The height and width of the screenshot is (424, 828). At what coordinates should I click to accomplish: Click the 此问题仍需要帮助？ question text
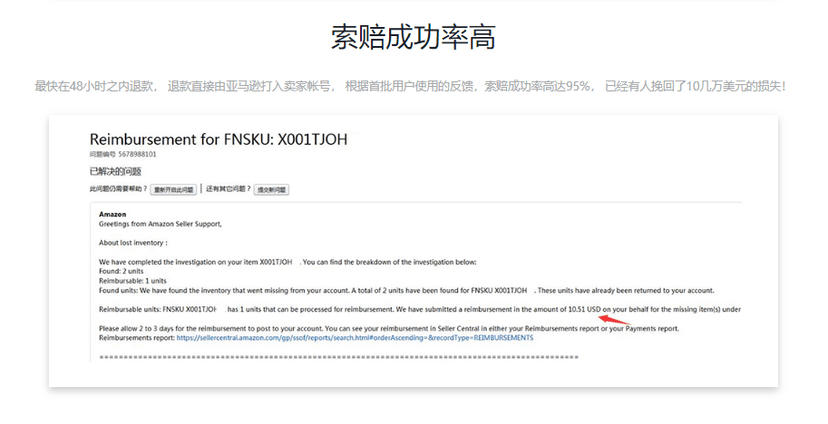[x=118, y=189]
